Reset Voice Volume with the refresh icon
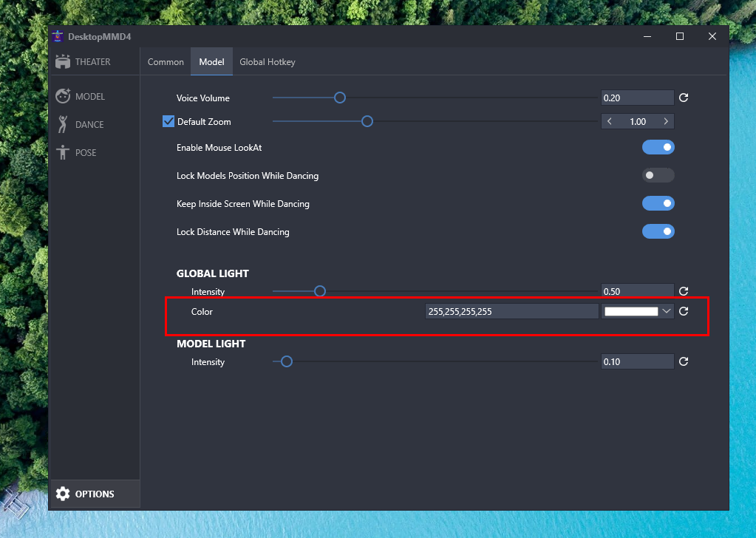 pos(684,98)
